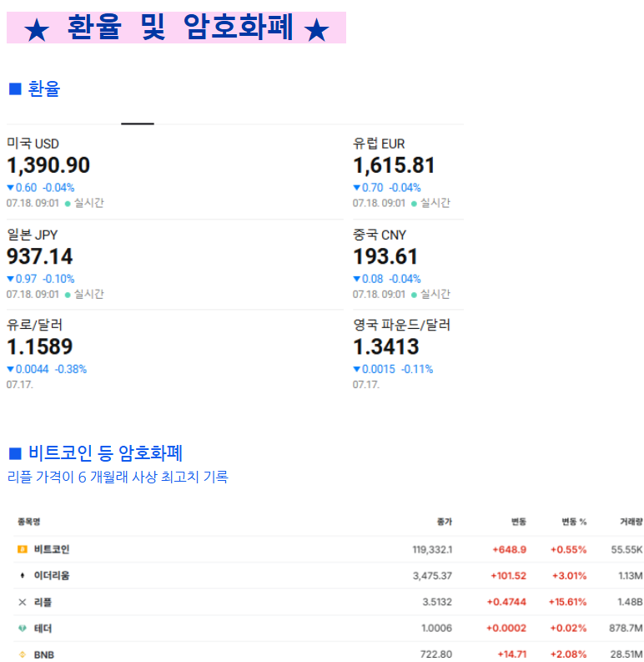
Task: Click the 1,390.90 USD rate value
Action: click(48, 165)
